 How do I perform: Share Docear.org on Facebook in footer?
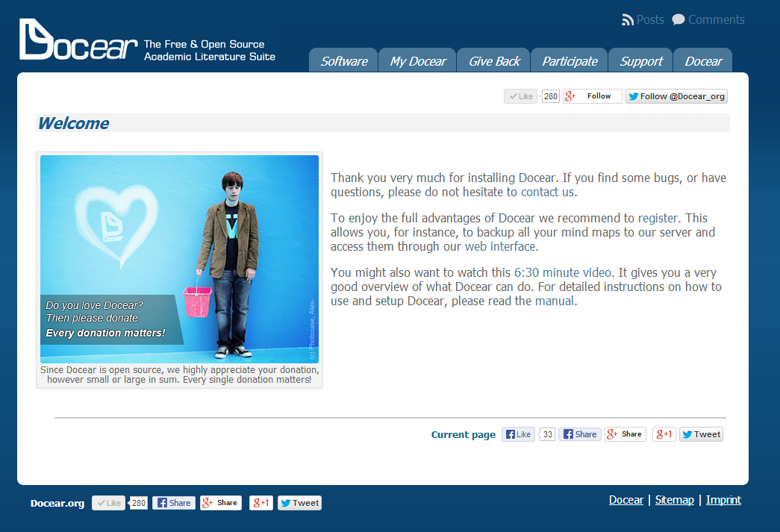tap(174, 503)
